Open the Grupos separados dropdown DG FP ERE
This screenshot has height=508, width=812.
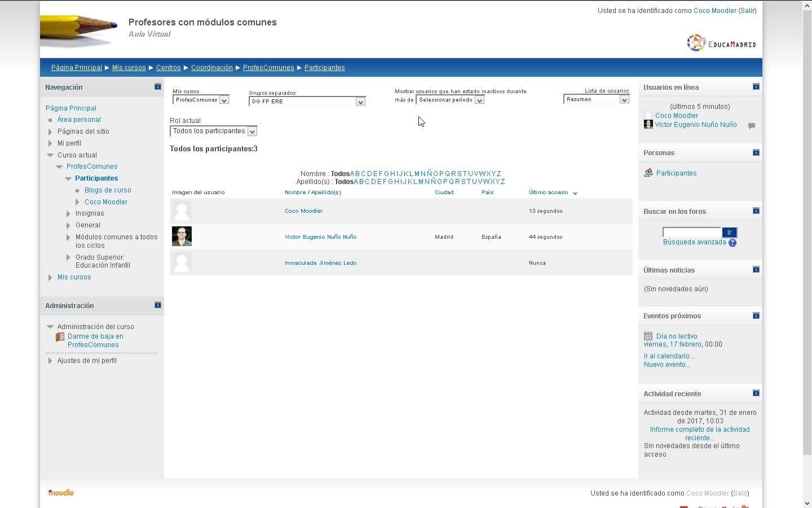307,102
